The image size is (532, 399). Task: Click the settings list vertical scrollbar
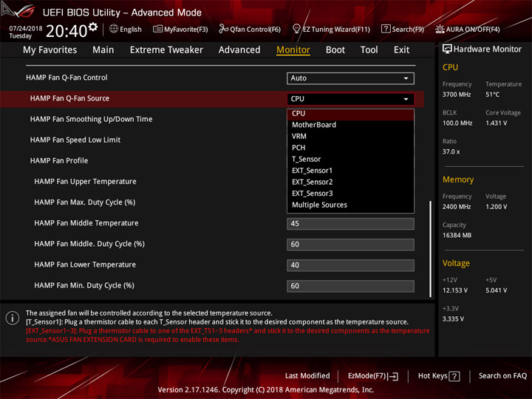pyautogui.click(x=430, y=250)
